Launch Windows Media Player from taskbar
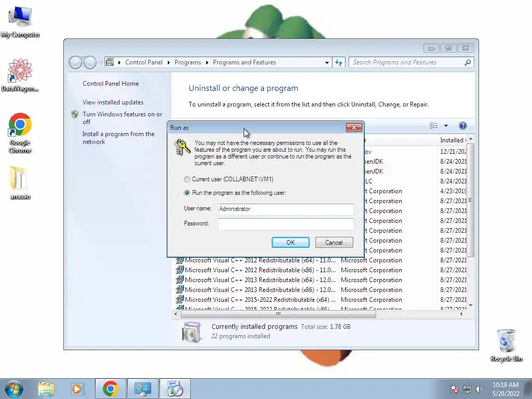This screenshot has width=532, height=399. click(x=77, y=389)
